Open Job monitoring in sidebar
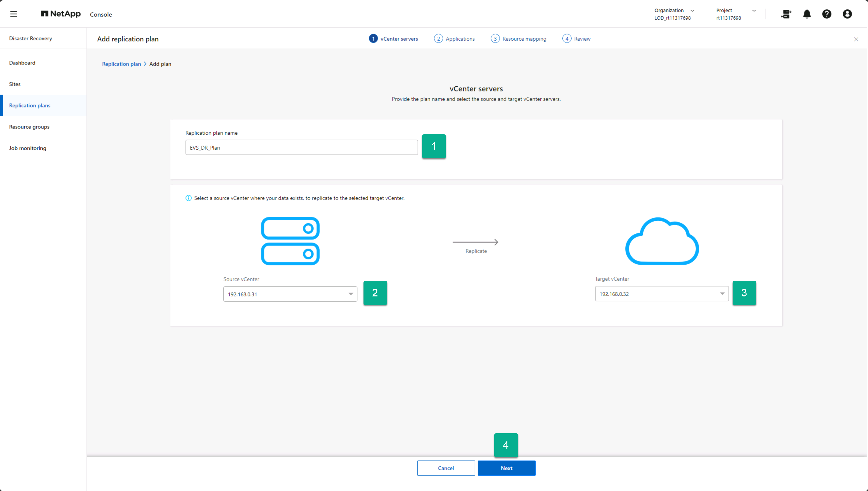The width and height of the screenshot is (868, 491). pyautogui.click(x=28, y=148)
